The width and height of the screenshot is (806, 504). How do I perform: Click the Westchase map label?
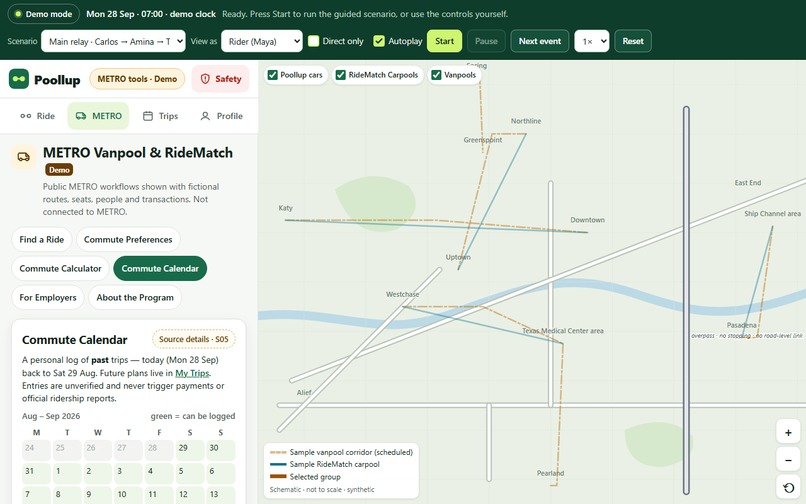(x=402, y=295)
